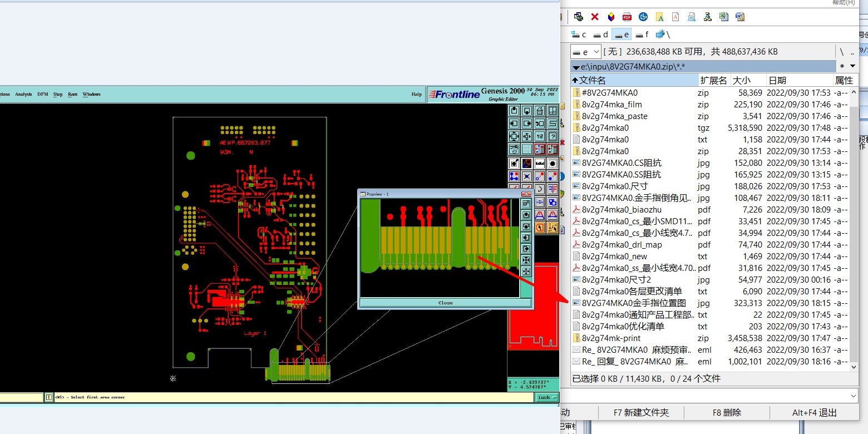868x434 pixels.
Task: Select file 8V2G74MKA0金手指位置图 jpg
Action: click(710, 303)
